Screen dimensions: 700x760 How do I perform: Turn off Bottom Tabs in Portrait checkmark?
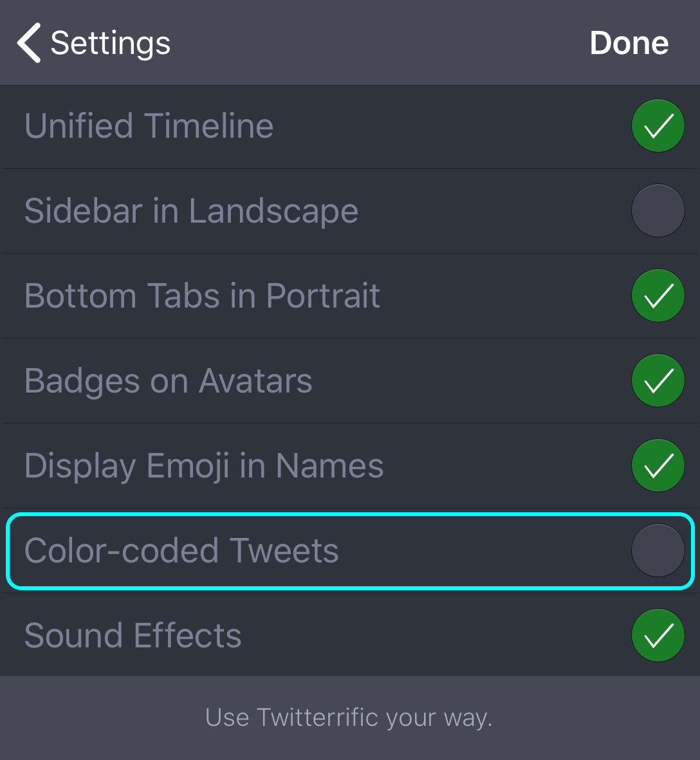(658, 295)
